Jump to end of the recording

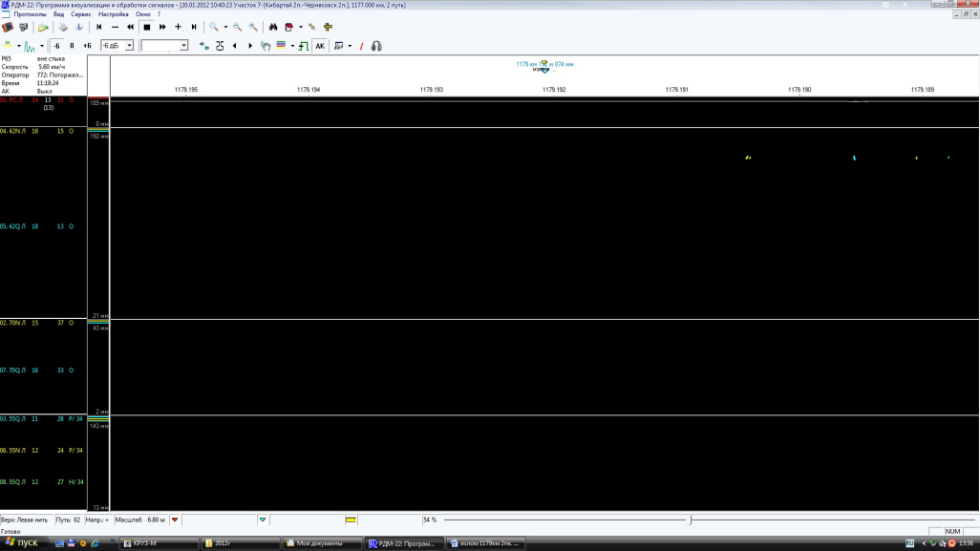194,28
